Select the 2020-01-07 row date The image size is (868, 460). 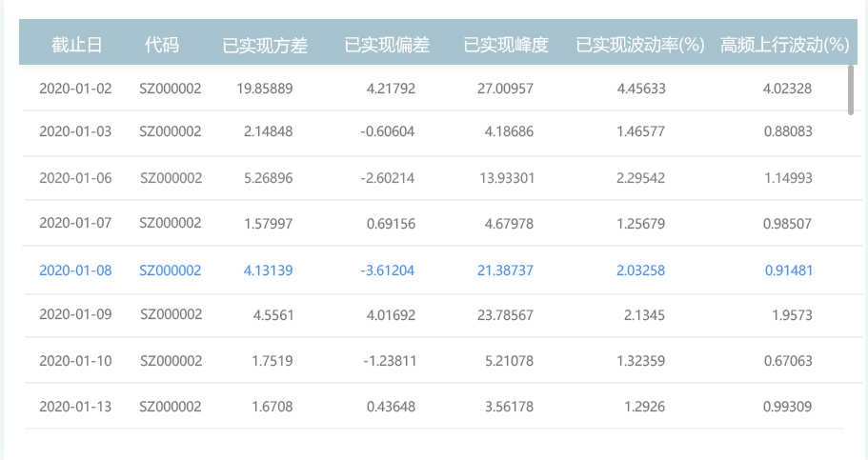click(x=75, y=224)
